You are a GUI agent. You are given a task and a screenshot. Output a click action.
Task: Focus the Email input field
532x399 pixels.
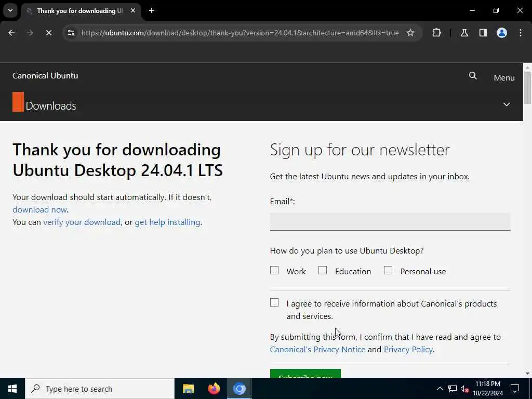pyautogui.click(x=390, y=221)
